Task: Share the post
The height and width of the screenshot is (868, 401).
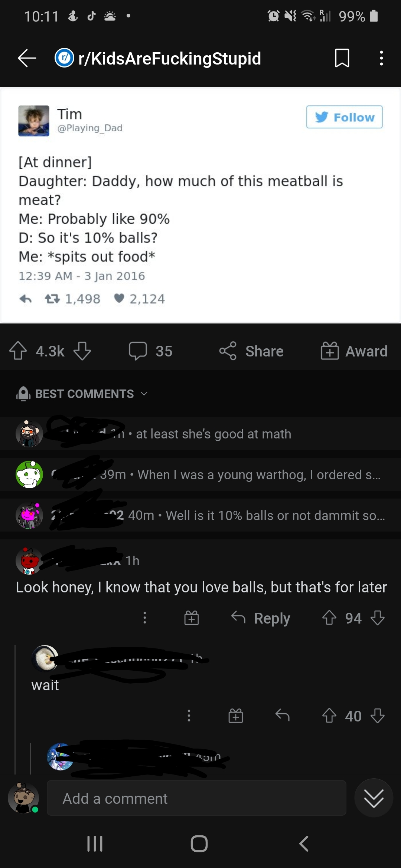Action: [x=251, y=351]
